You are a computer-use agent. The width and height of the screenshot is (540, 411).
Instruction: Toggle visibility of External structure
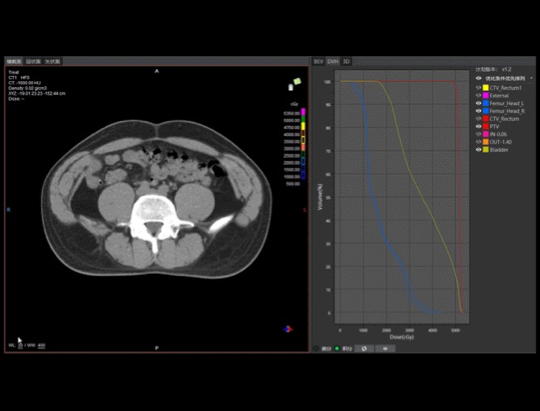tap(478, 95)
